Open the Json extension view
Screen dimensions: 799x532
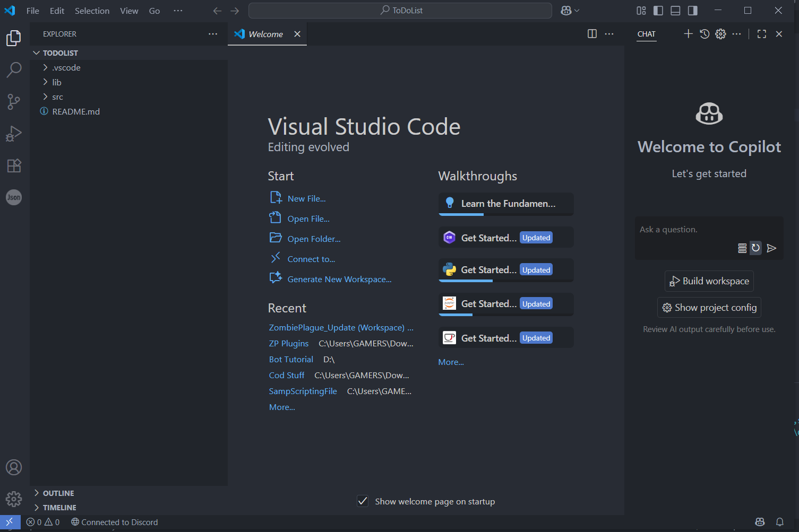[14, 197]
